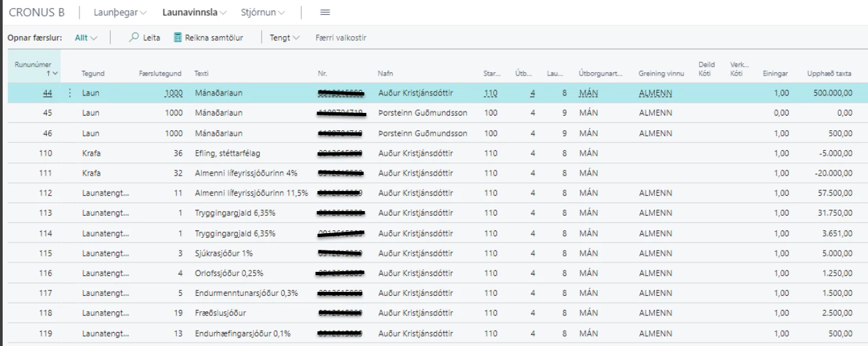Click Færri valkostir button
The height and width of the screenshot is (346, 868).
(x=341, y=38)
